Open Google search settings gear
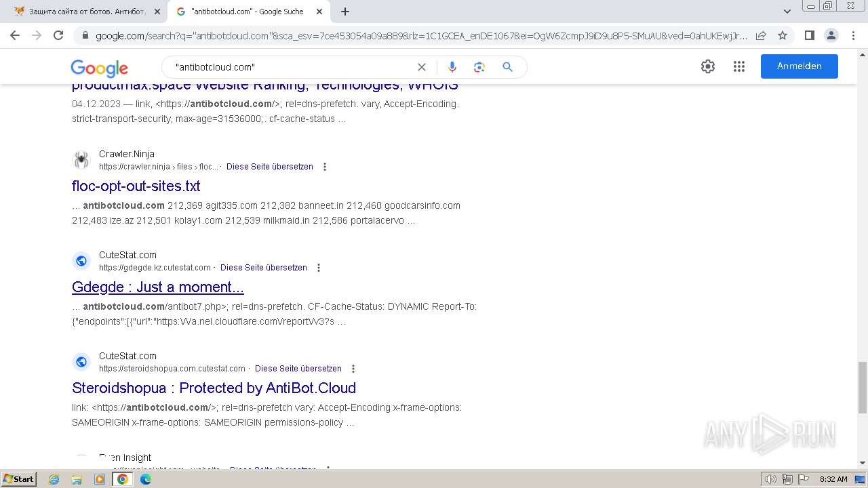868x488 pixels. click(x=708, y=66)
